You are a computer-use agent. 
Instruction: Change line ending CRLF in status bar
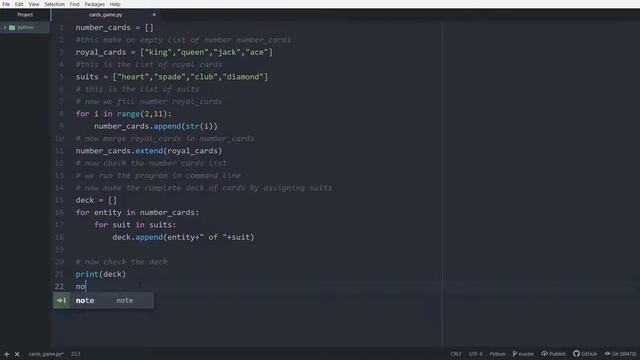[456, 354]
